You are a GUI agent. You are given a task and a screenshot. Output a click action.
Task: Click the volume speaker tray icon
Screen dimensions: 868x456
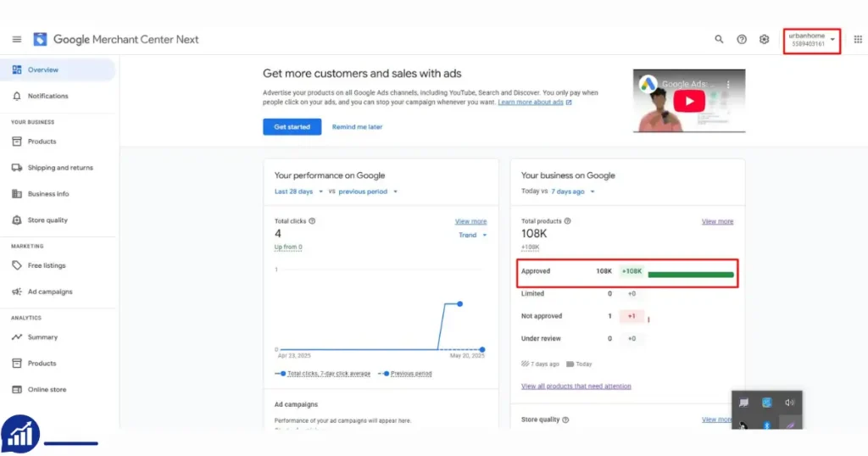point(789,403)
